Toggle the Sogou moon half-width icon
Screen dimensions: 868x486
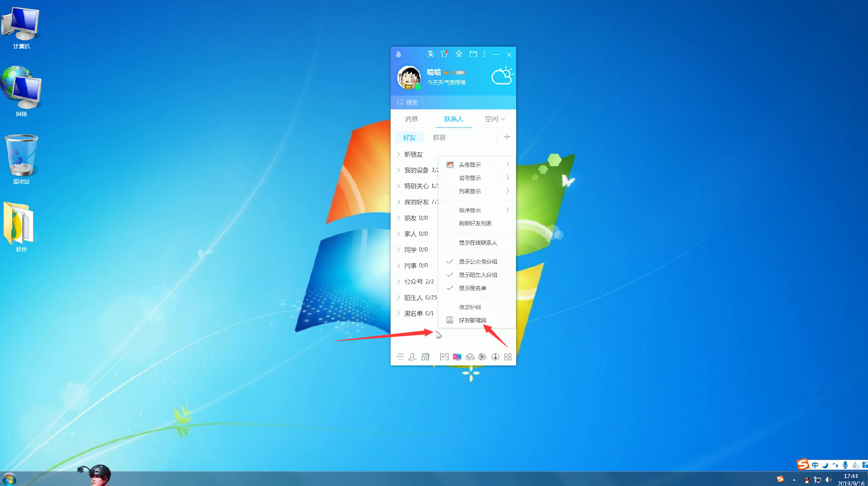[x=825, y=465]
